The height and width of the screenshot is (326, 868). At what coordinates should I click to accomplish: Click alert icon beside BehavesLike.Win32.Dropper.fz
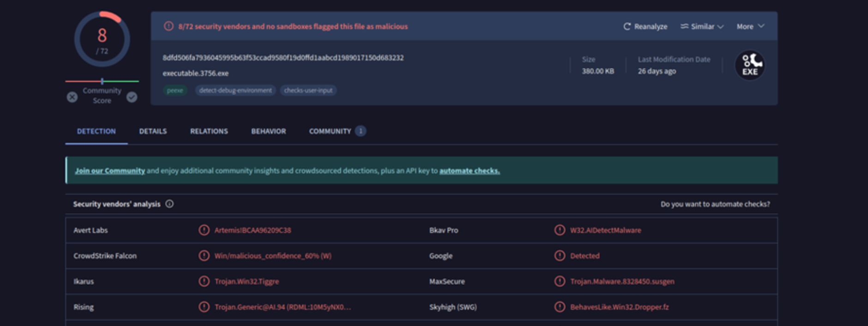(560, 307)
